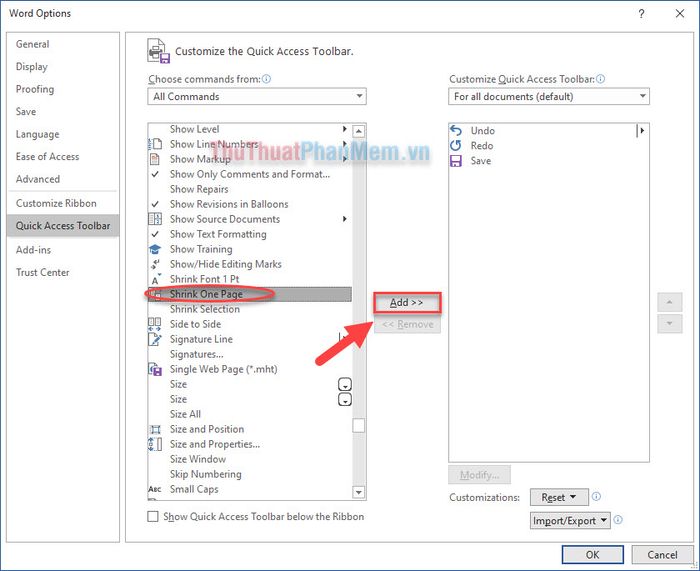Image resolution: width=700 pixels, height=571 pixels.
Task: Click the commands list scroll up arrow
Action: tap(358, 131)
